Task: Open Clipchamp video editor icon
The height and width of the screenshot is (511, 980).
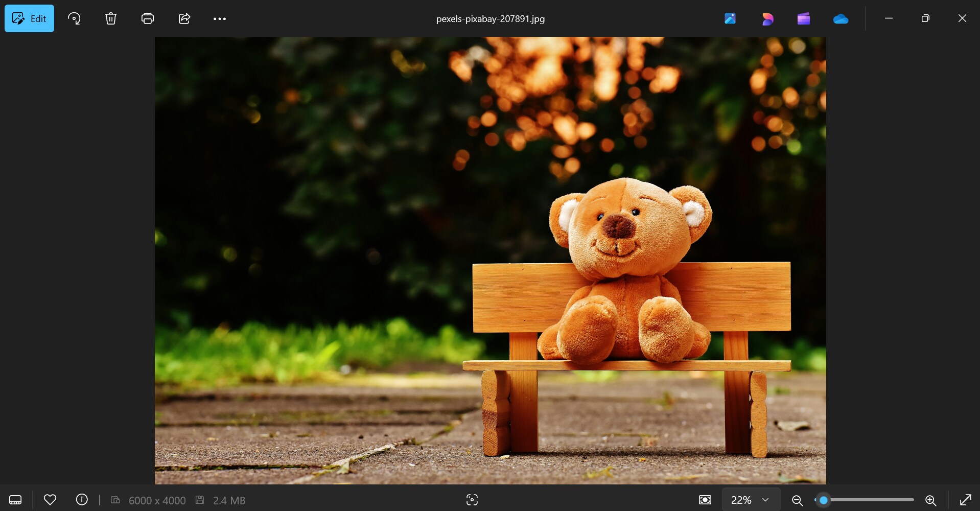Action: point(804,19)
